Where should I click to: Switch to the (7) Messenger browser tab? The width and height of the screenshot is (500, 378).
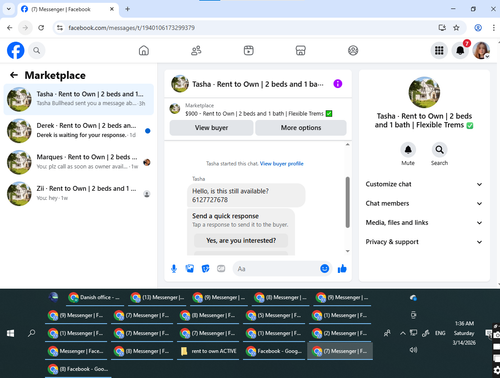(67, 9)
